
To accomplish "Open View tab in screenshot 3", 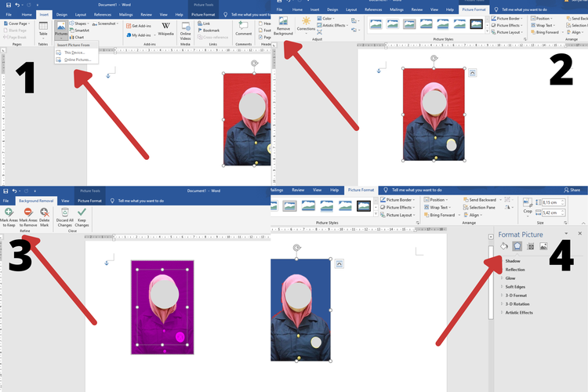I will pos(65,201).
